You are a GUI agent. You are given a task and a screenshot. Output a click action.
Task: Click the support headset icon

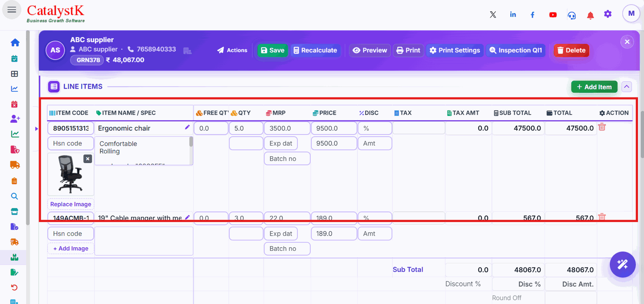[572, 15]
